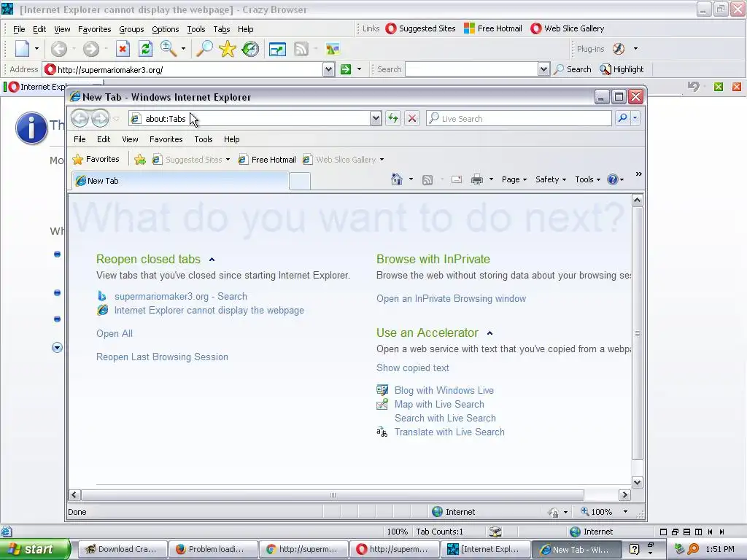Image resolution: width=747 pixels, height=560 pixels.
Task: Click the Crazy Browser forward arrow button
Action: point(91,49)
